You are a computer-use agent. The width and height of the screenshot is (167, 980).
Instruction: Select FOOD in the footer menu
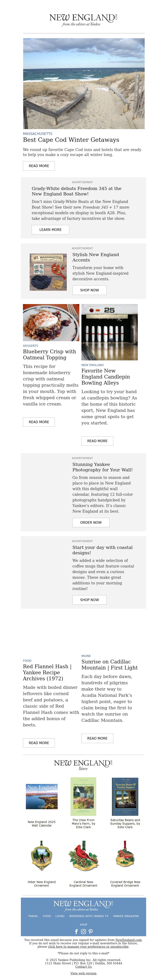pyautogui.click(x=47, y=916)
